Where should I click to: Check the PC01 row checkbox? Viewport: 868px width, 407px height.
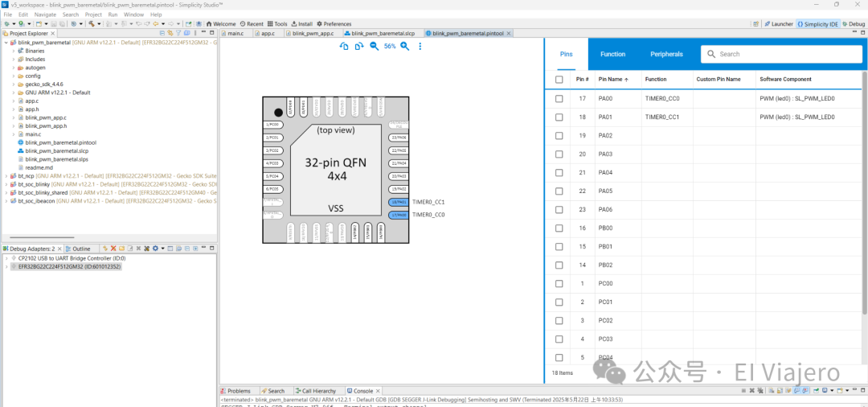coord(559,302)
